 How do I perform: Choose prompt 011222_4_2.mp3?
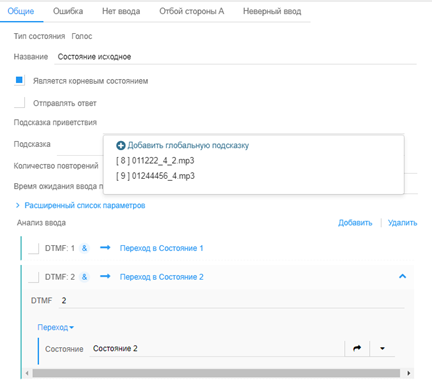coord(155,161)
